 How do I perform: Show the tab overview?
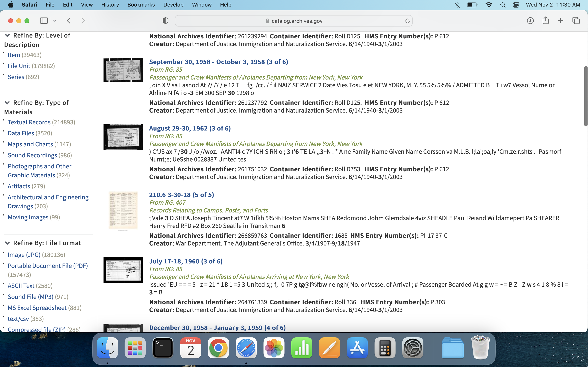pos(576,21)
